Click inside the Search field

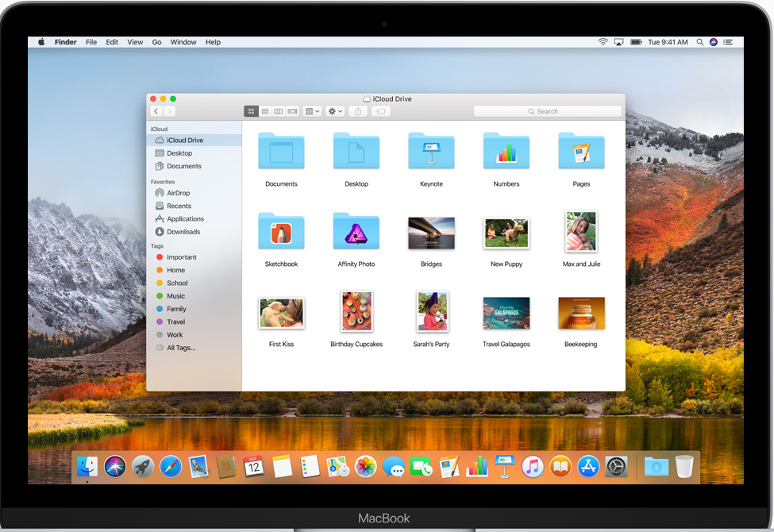coord(548,111)
